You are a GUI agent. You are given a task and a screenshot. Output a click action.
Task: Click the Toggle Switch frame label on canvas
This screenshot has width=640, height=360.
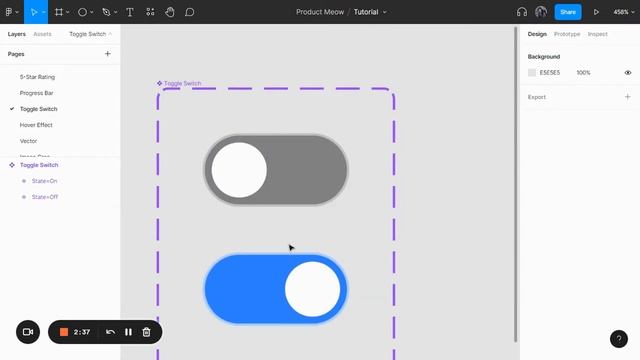click(x=179, y=83)
